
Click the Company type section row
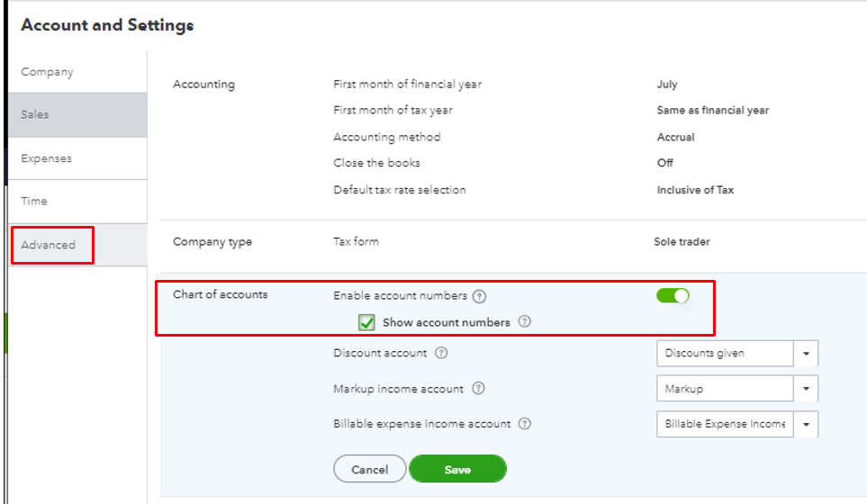click(x=513, y=242)
